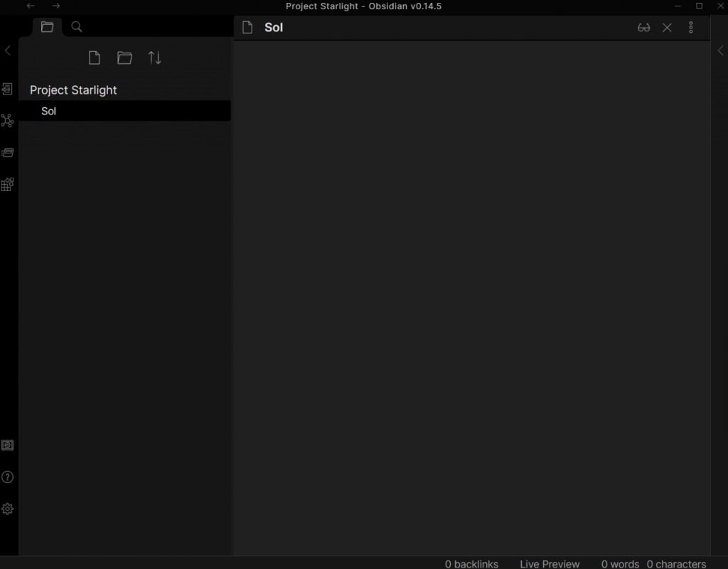Select the Sol note in file list
This screenshot has height=569, width=728.
(49, 111)
